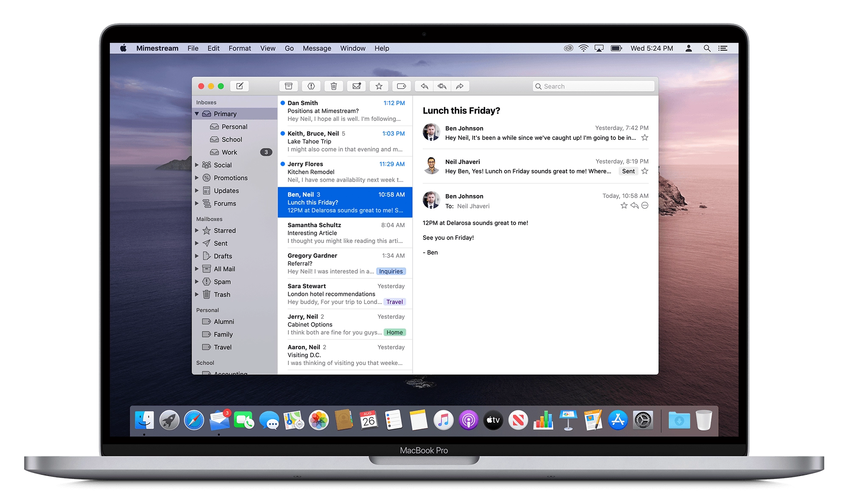Open Safari from the Dock
This screenshot has height=504, width=848.
click(194, 420)
